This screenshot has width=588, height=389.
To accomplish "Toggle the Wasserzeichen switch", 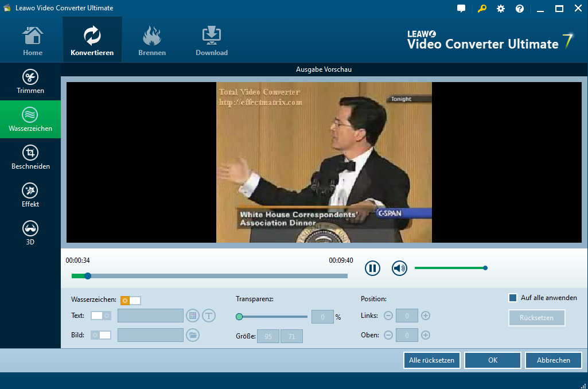I will tap(130, 301).
